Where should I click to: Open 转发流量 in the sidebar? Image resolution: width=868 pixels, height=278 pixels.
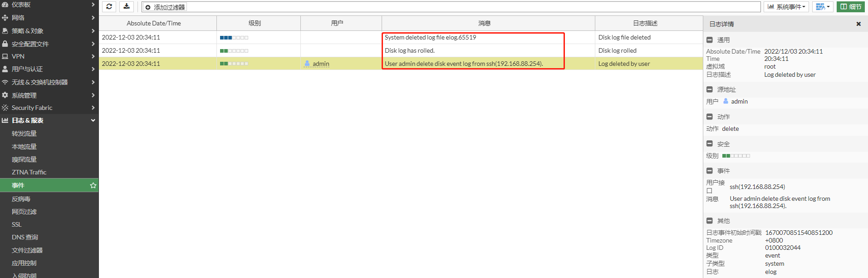tap(25, 134)
